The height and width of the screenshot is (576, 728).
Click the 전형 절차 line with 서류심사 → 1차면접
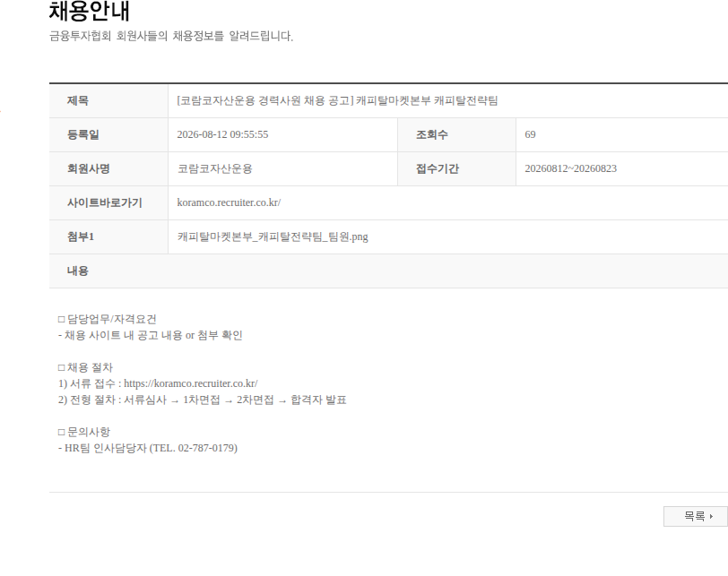[x=203, y=400]
